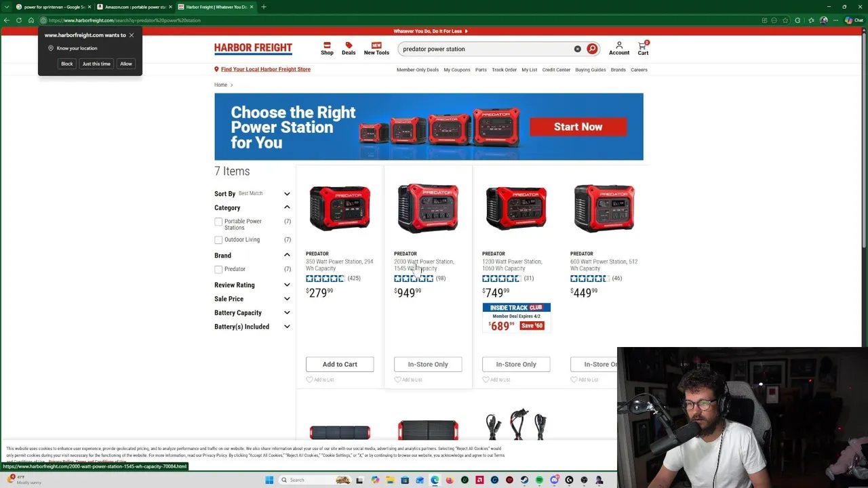Collapse the Category filter section

(287, 207)
